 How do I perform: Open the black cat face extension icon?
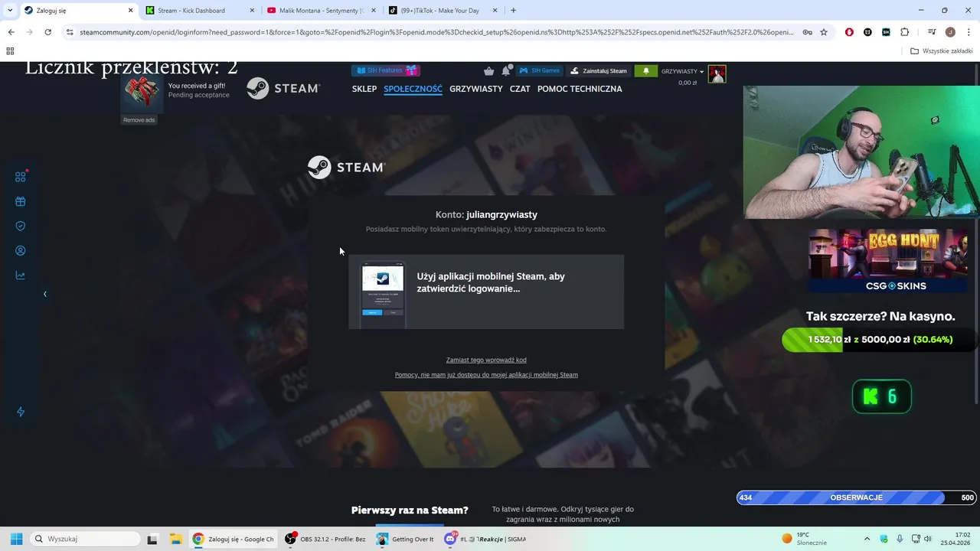point(867,32)
